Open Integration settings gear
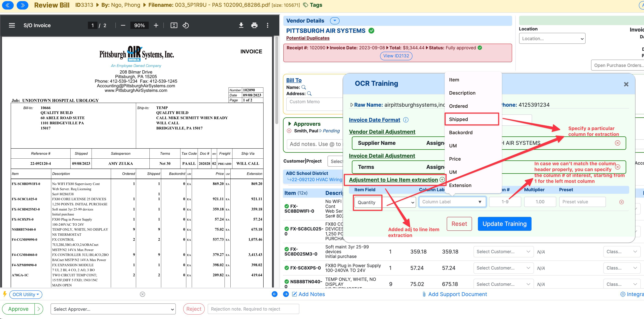Viewport: 644px width, 319px height. [623, 294]
